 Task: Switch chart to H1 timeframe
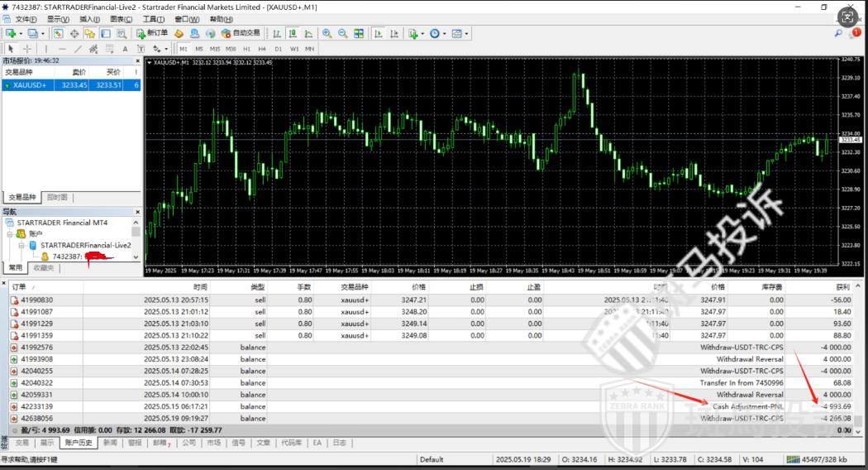tap(247, 49)
